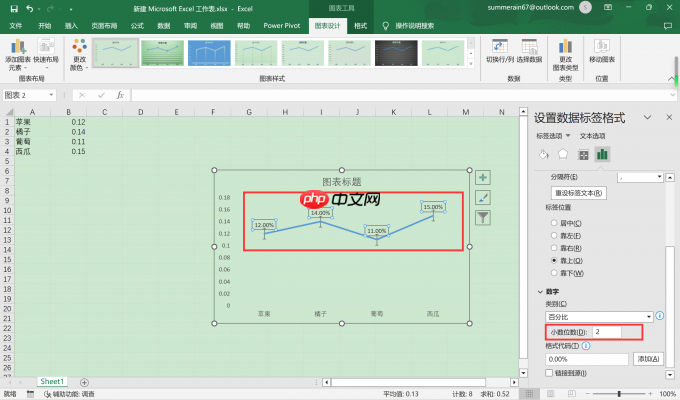Screen dimensions: 680x400
Task: Select Effects pentagon icon in pane
Action: coord(563,154)
